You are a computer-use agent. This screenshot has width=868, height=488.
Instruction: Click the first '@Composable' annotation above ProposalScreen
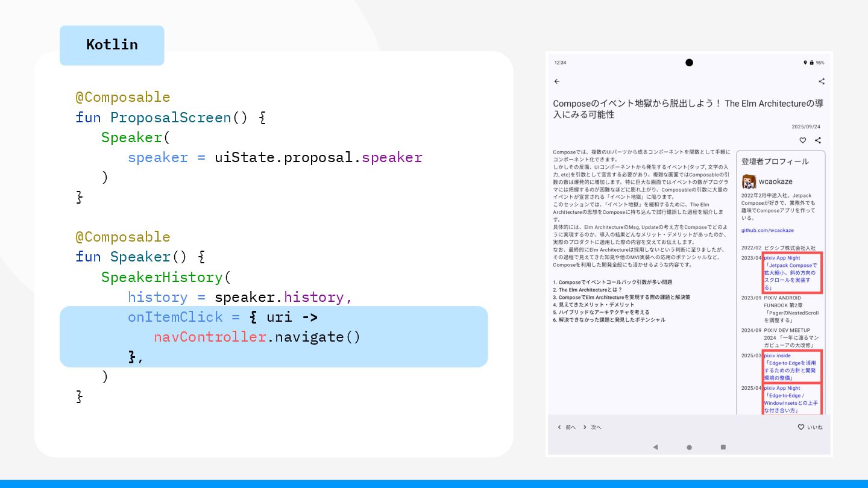coord(123,97)
